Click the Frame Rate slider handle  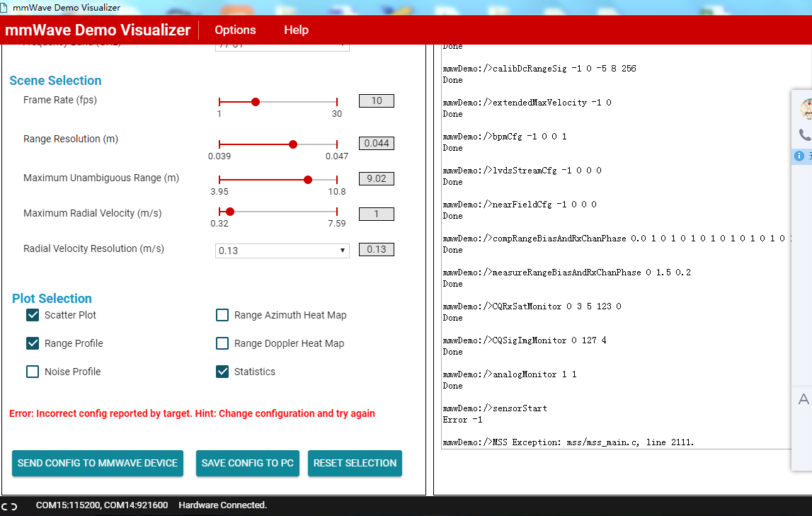256,102
